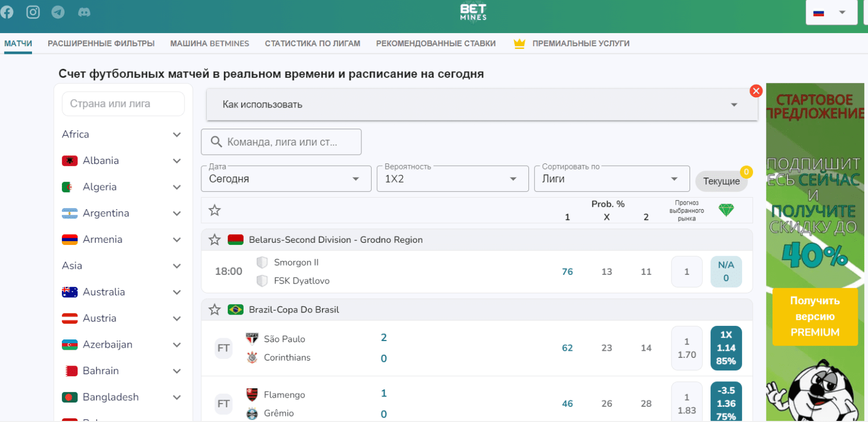Click the crown premium icon
This screenshot has width=868, height=422.
[519, 43]
